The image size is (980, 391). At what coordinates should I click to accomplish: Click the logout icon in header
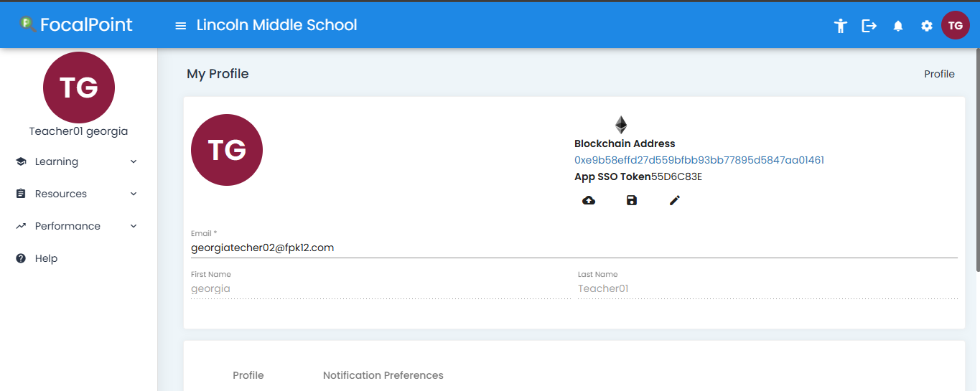(x=869, y=26)
